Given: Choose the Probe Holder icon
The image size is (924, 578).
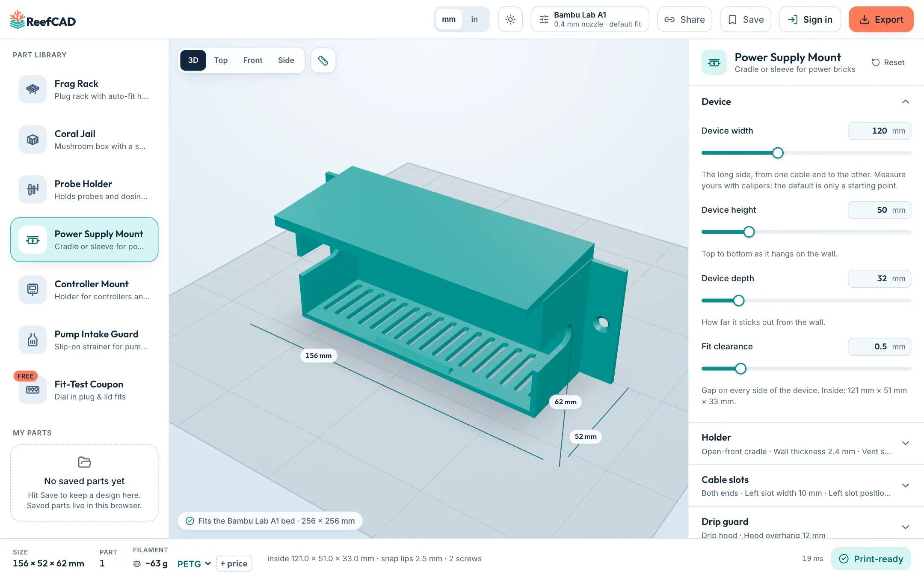Looking at the screenshot, I should click(33, 189).
